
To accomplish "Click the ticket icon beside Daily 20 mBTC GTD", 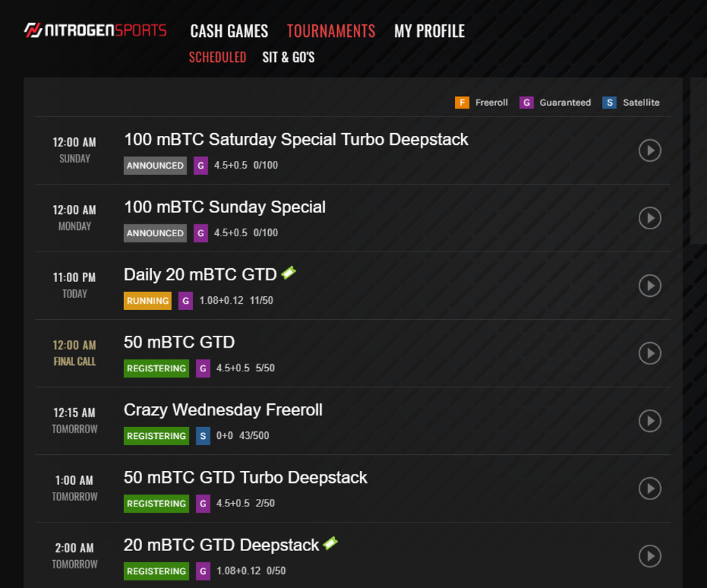I will coord(288,273).
